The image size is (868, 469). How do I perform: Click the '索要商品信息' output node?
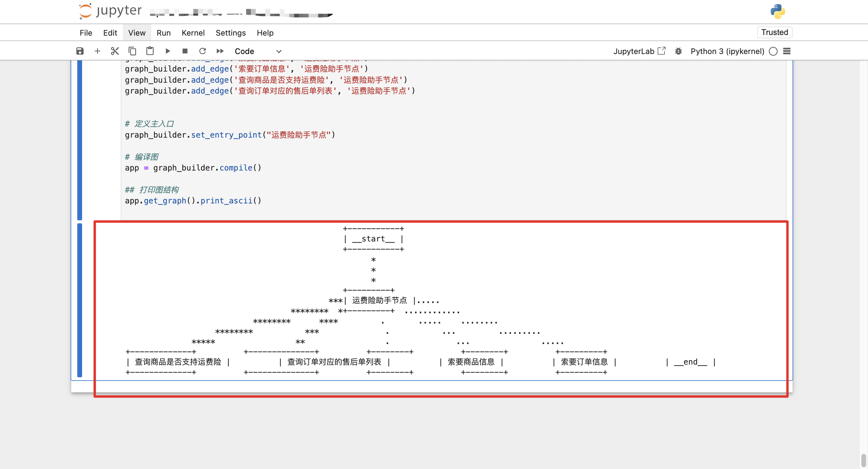[471, 362]
